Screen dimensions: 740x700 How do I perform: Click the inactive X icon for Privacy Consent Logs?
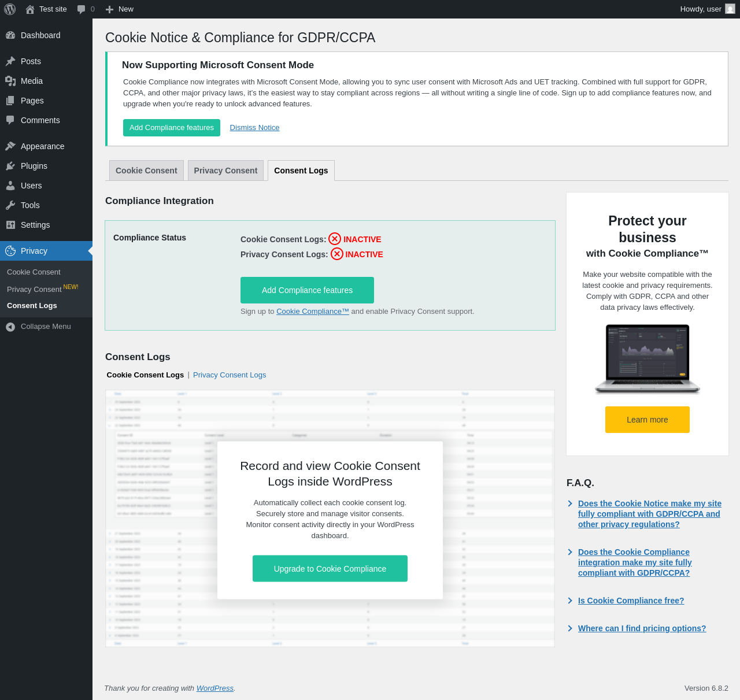(337, 254)
